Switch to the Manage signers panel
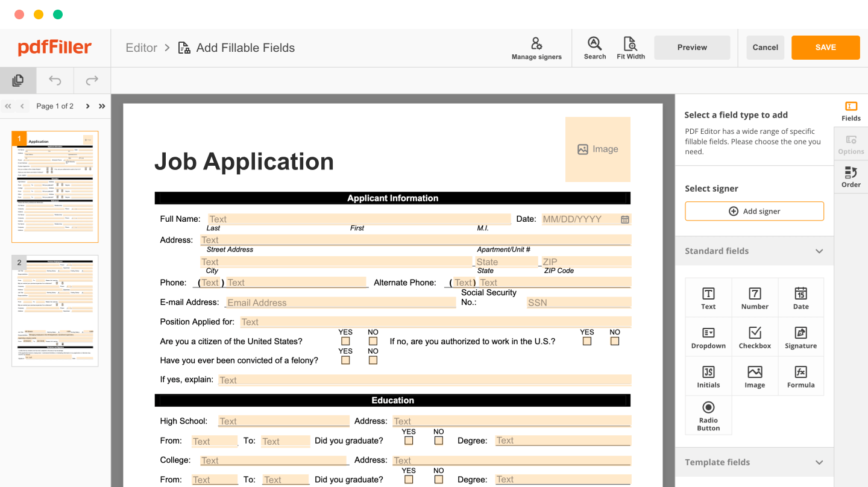868x487 pixels. pyautogui.click(x=536, y=48)
